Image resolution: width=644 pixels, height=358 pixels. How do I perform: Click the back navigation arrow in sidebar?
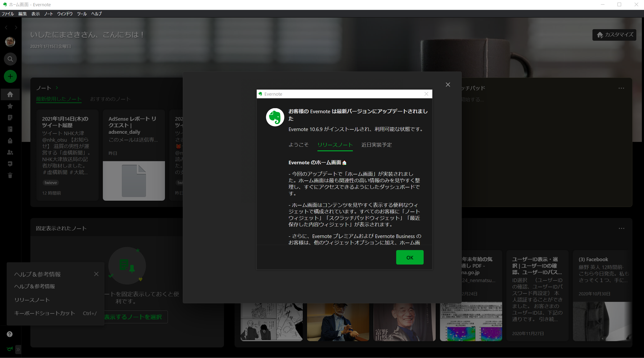[x=6, y=27]
